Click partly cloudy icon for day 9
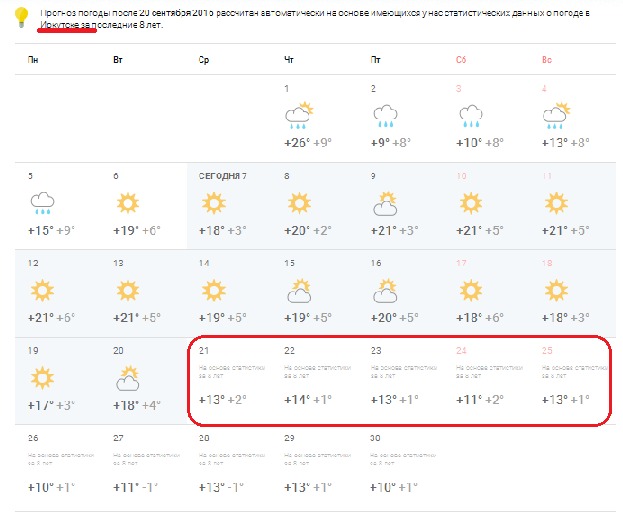The image size is (623, 521). 385,205
